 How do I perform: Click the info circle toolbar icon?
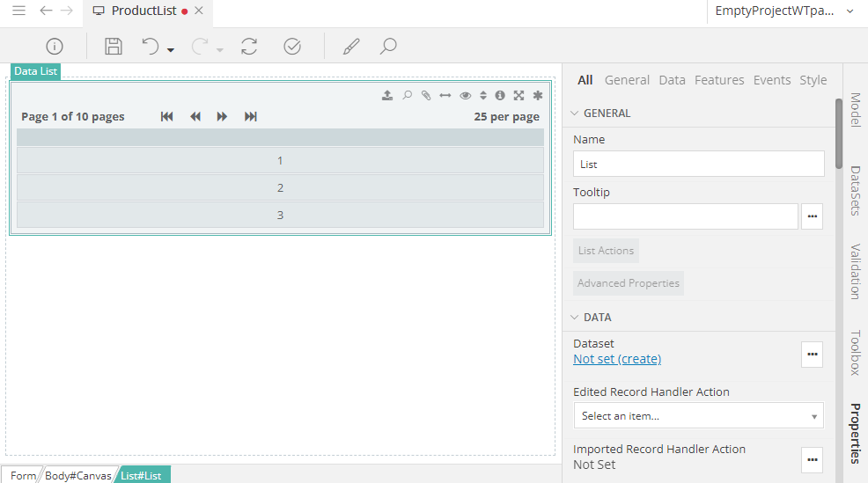[55, 47]
